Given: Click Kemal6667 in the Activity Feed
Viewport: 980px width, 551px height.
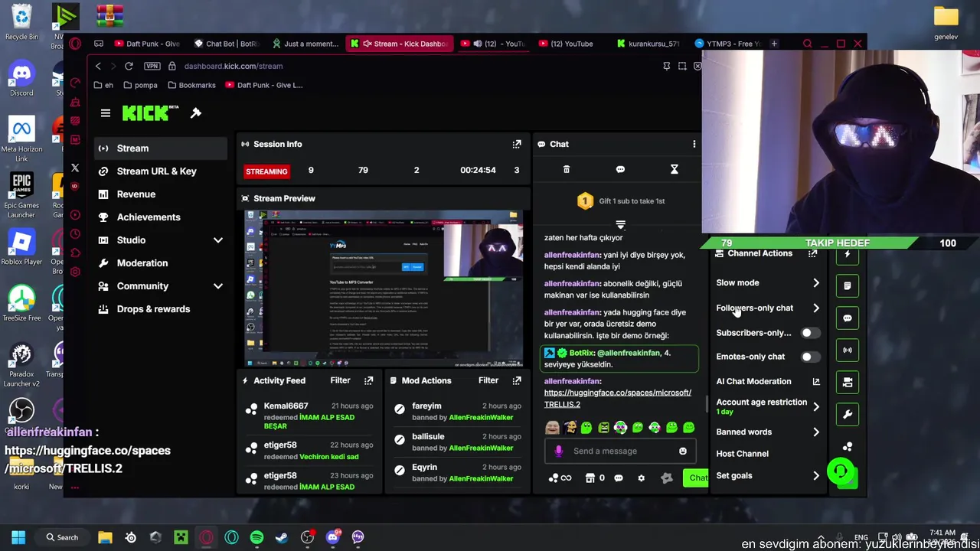Looking at the screenshot, I should [x=286, y=406].
